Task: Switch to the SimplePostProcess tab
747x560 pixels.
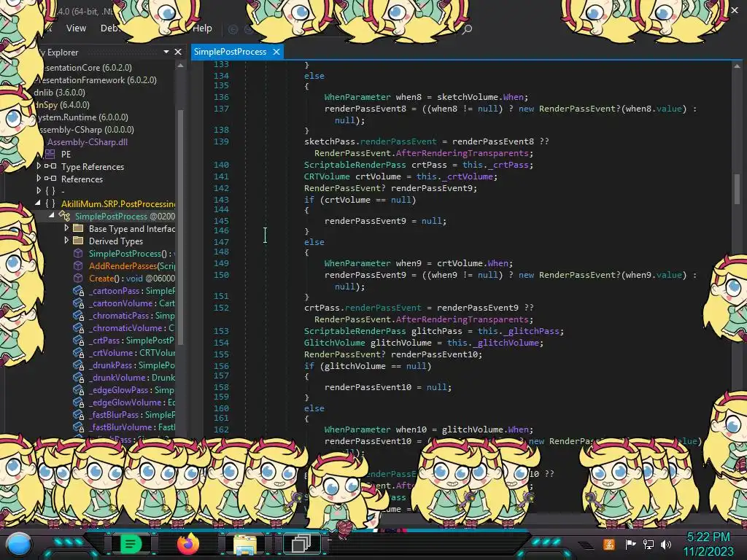Action: click(x=230, y=52)
